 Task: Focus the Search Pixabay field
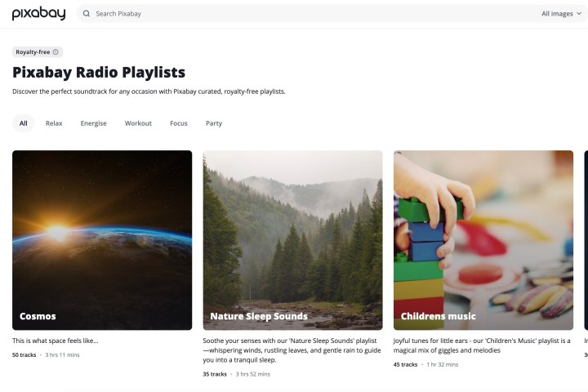[x=311, y=14]
